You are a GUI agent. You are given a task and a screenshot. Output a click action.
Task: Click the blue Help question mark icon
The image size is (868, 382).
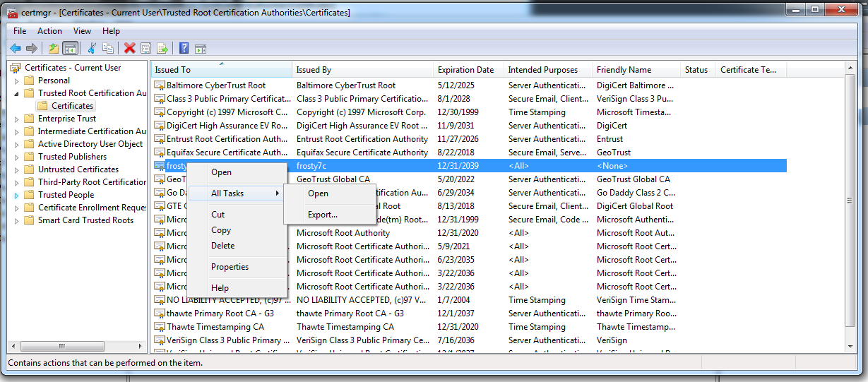tap(184, 48)
